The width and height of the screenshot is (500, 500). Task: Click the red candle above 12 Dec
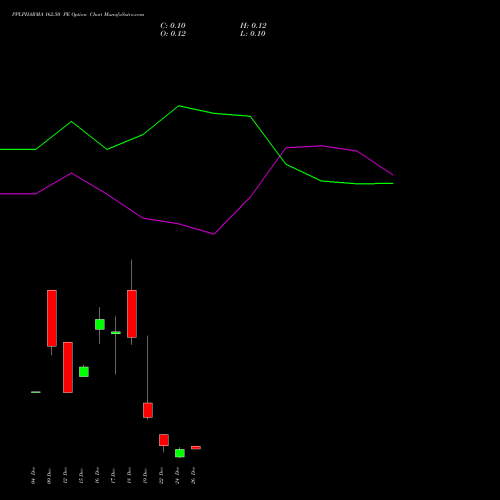point(68,367)
